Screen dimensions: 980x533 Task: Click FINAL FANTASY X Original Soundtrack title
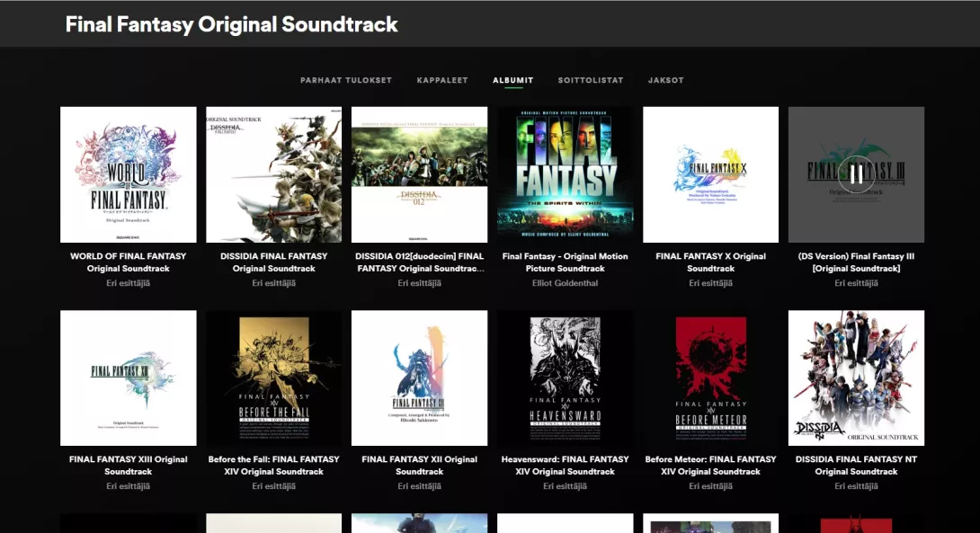click(x=710, y=262)
